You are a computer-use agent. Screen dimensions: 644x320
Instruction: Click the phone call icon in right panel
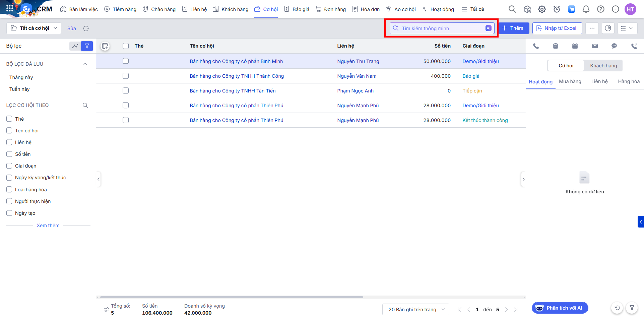click(x=536, y=46)
